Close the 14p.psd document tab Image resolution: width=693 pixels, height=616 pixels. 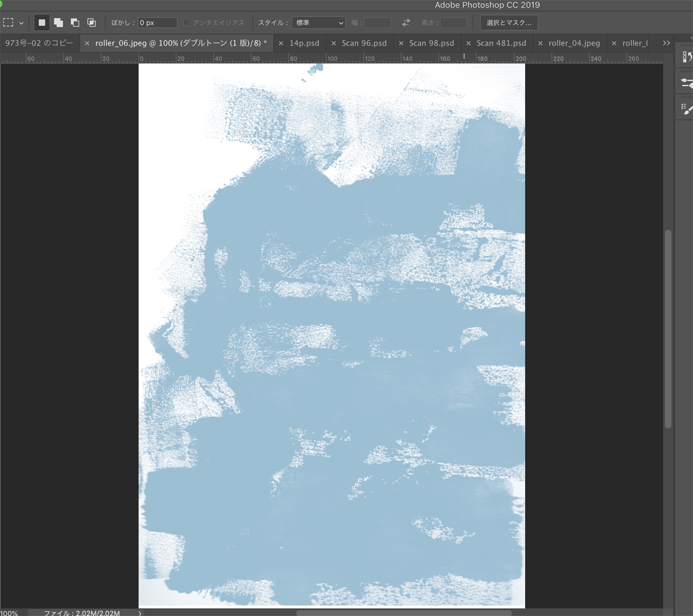tap(281, 43)
